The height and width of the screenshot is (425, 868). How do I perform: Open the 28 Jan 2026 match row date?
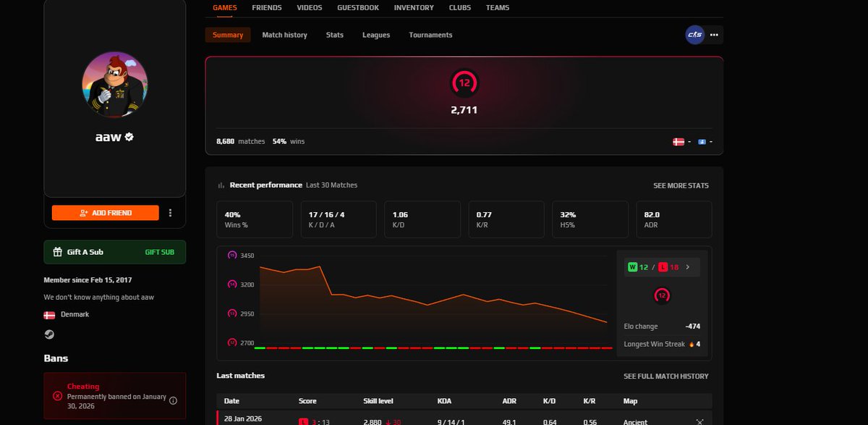tap(242, 419)
